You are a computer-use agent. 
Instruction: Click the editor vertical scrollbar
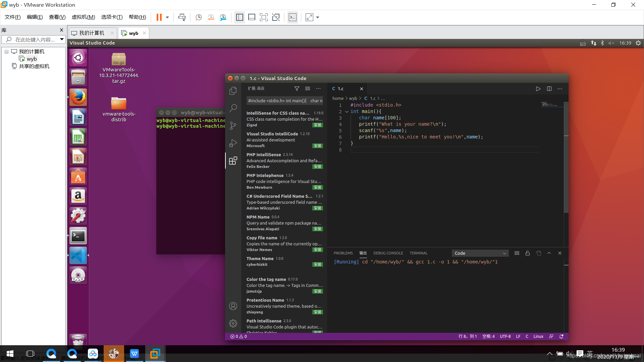566,158
